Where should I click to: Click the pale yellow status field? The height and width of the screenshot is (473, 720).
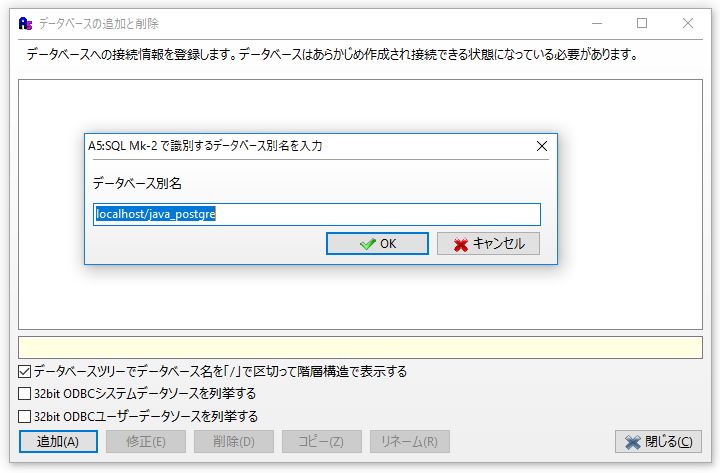[x=360, y=347]
